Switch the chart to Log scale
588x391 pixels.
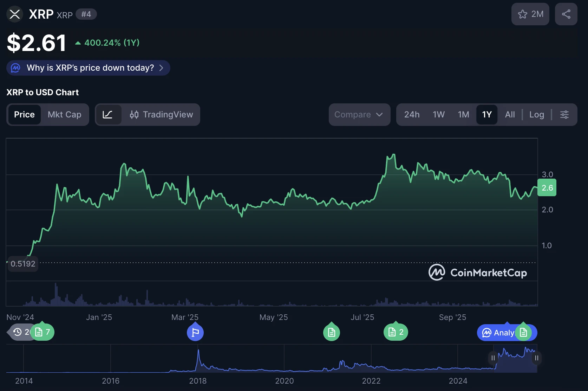[537, 115]
